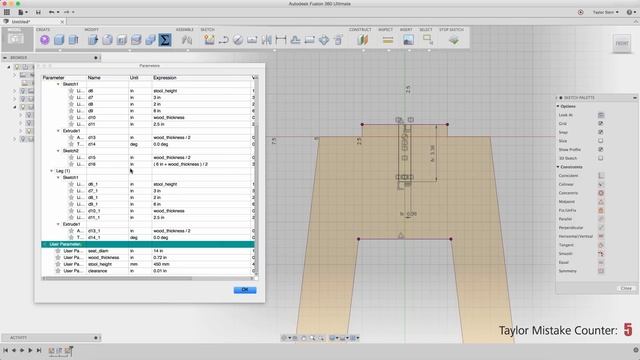The height and width of the screenshot is (360, 640).
Task: Open the Change Parameters sigma tool
Action: [165, 40]
